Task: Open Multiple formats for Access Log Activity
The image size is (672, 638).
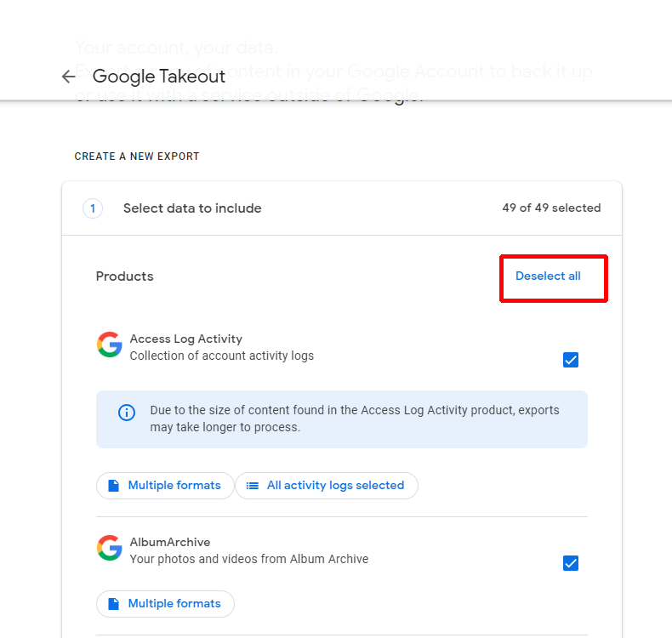Action: tap(165, 486)
